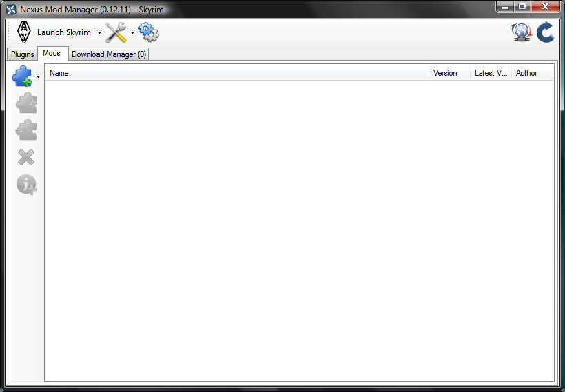Sort mods by the Name column header
The height and width of the screenshot is (392, 565).
click(x=237, y=73)
